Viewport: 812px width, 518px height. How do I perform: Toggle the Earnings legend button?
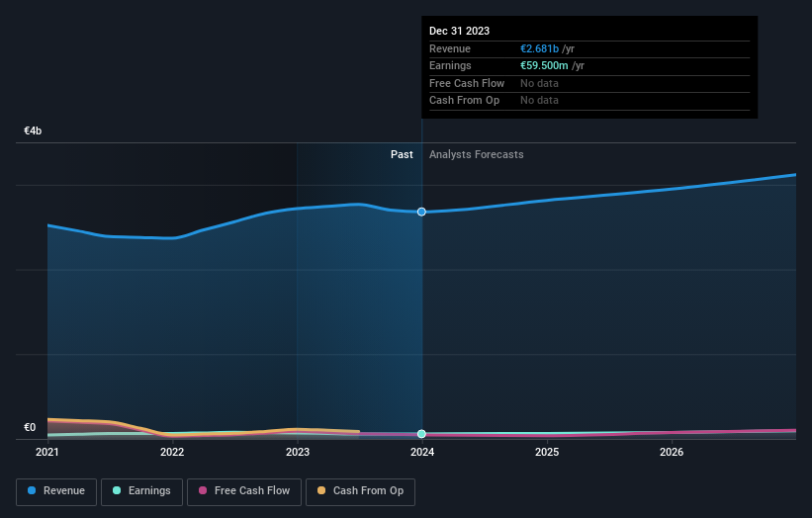point(141,491)
